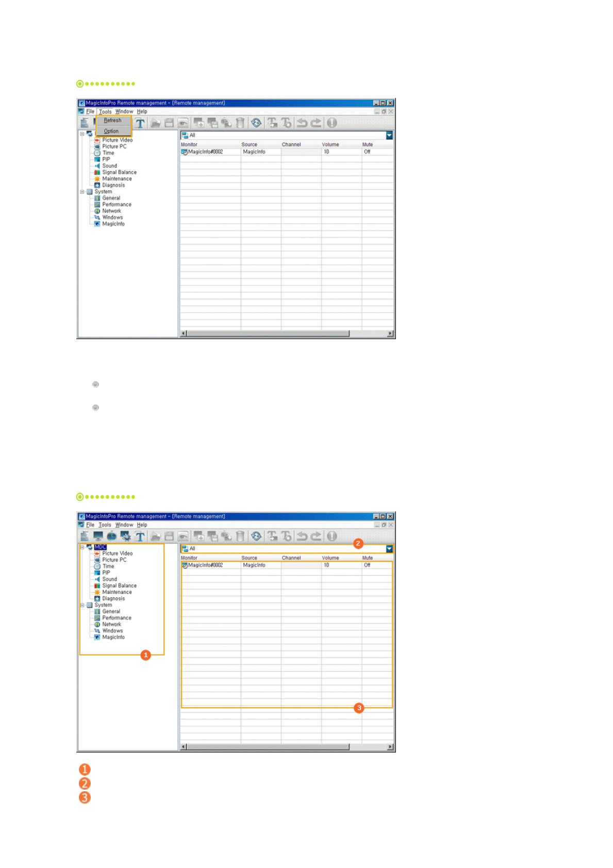Click the Monitor column header in the Tools-menu window
Image resolution: width=613 pixels, height=868 pixels.
[189, 145]
